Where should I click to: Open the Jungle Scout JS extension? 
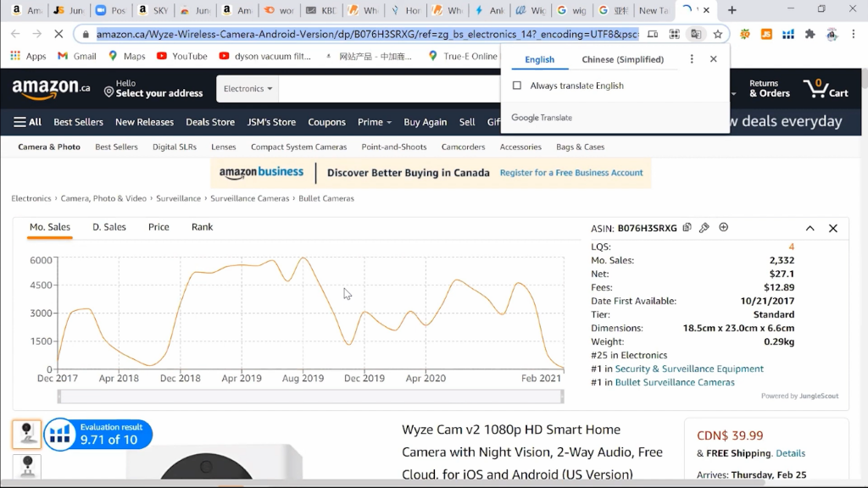tap(766, 34)
